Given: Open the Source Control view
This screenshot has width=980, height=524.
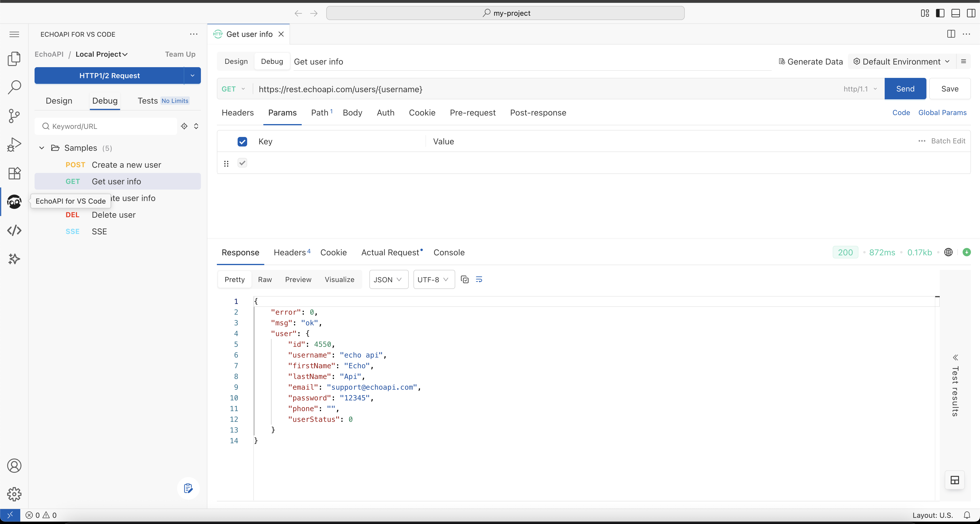Looking at the screenshot, I should tap(14, 116).
